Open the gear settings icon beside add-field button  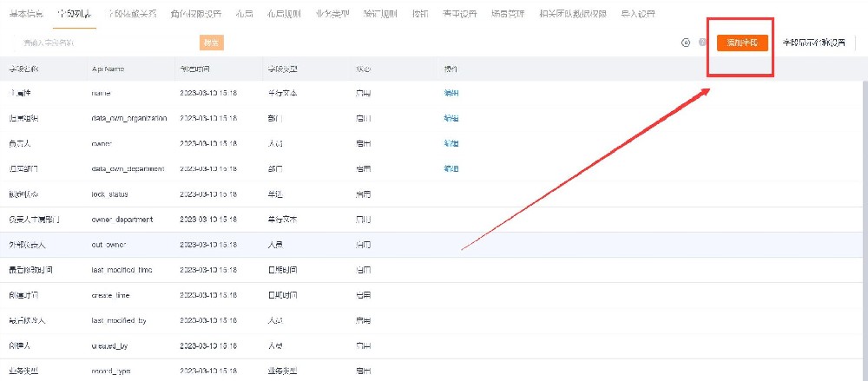pyautogui.click(x=686, y=43)
